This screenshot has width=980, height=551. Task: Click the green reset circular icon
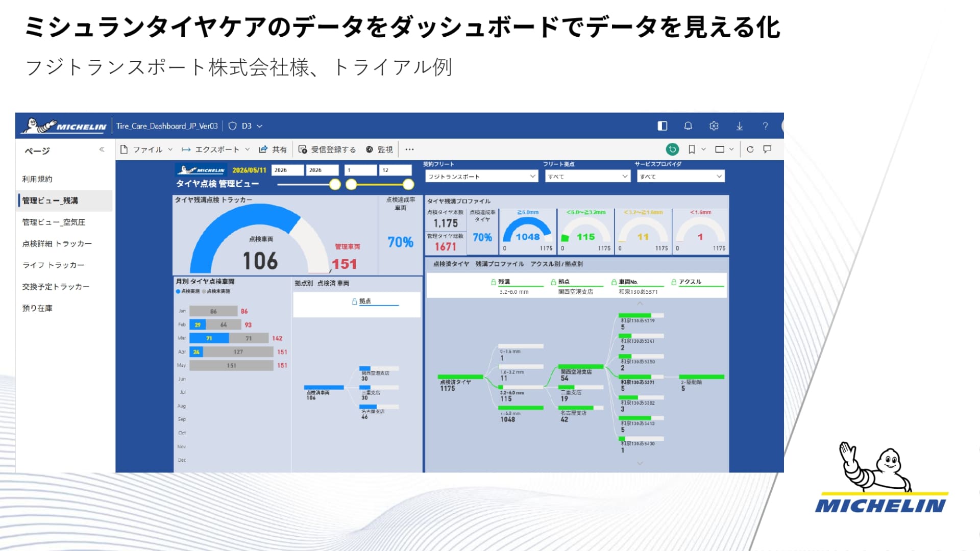click(x=672, y=149)
